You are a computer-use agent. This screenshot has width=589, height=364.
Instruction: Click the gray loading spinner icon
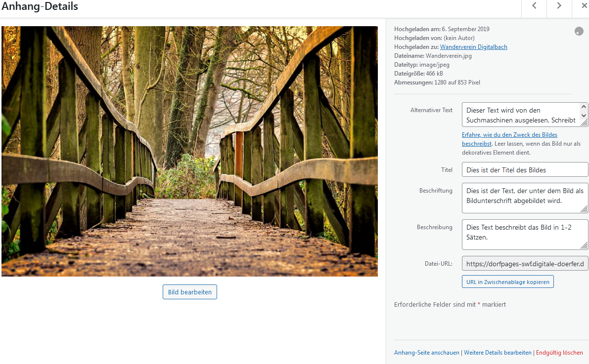(579, 31)
